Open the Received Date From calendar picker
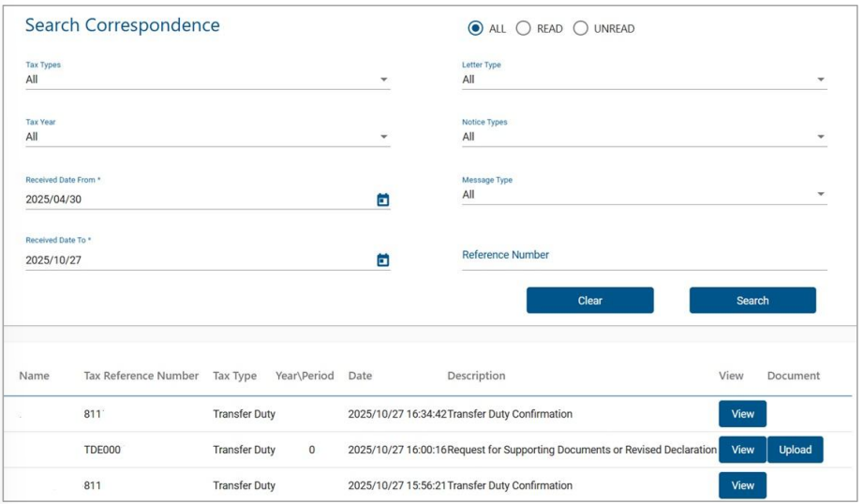The width and height of the screenshot is (863, 504). 382,200
